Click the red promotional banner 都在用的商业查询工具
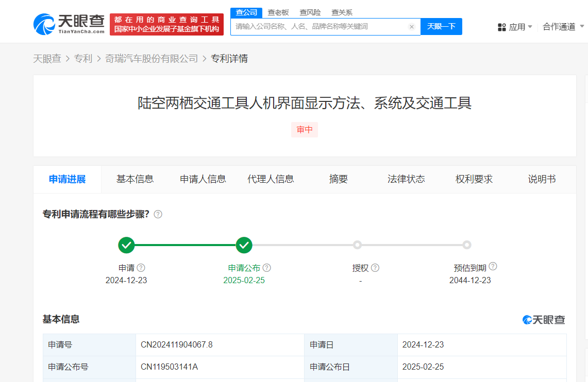The width and height of the screenshot is (588, 382). pos(166,24)
